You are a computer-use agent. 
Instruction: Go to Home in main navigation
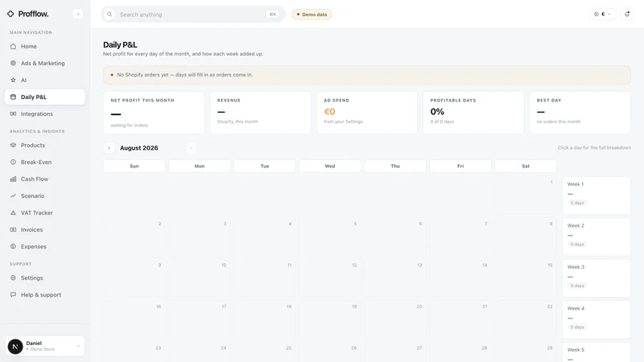(x=45, y=47)
